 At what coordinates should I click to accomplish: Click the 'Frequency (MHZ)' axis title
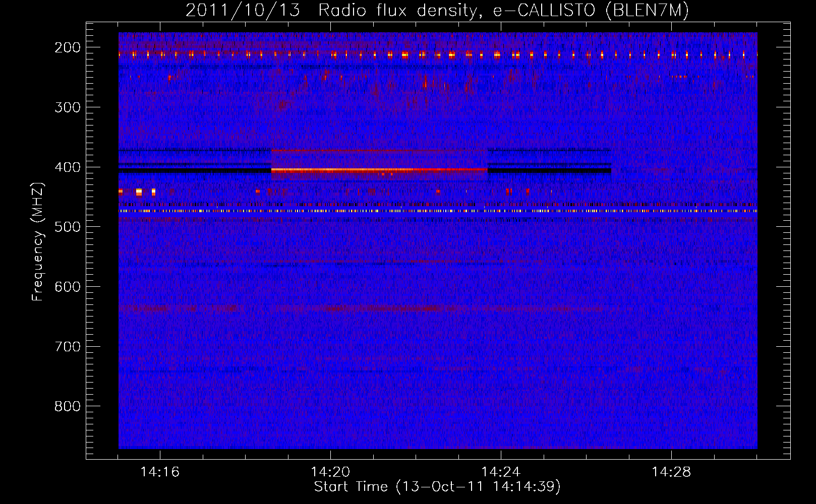[38, 242]
